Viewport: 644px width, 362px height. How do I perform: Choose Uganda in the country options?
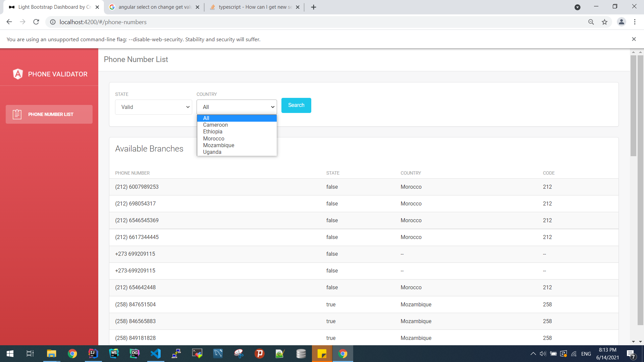[212, 152]
